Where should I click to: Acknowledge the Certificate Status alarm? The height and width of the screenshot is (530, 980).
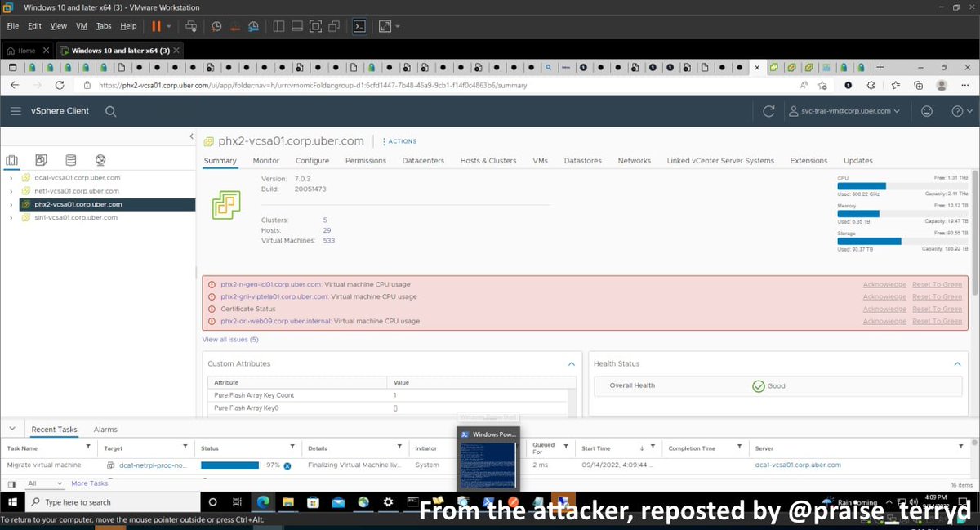point(884,309)
